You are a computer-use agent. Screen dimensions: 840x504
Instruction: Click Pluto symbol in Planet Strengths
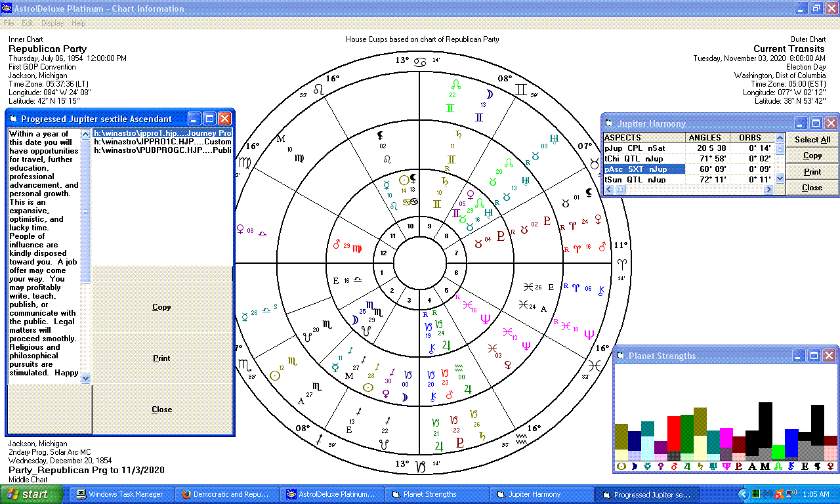pyautogui.click(x=739, y=467)
